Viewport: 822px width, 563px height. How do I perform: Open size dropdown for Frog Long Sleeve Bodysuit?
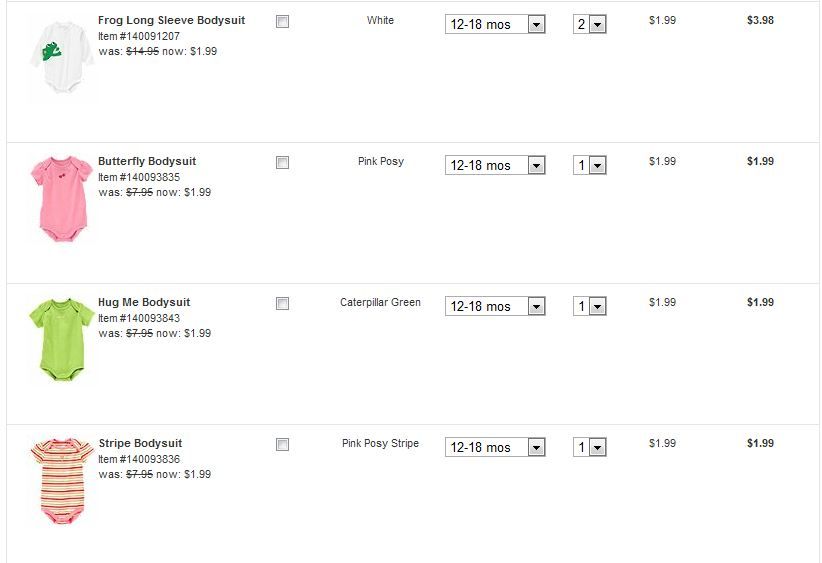(x=495, y=25)
